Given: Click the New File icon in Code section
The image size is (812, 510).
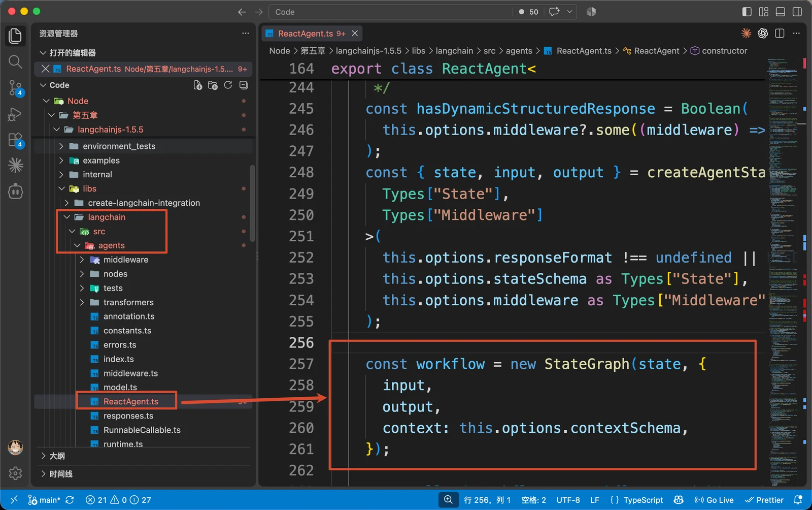Looking at the screenshot, I should coord(198,85).
